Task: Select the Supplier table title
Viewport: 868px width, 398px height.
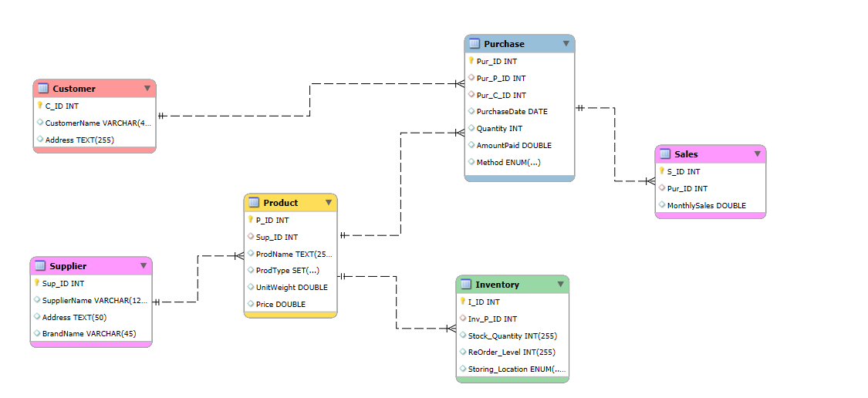Action: 68,266
